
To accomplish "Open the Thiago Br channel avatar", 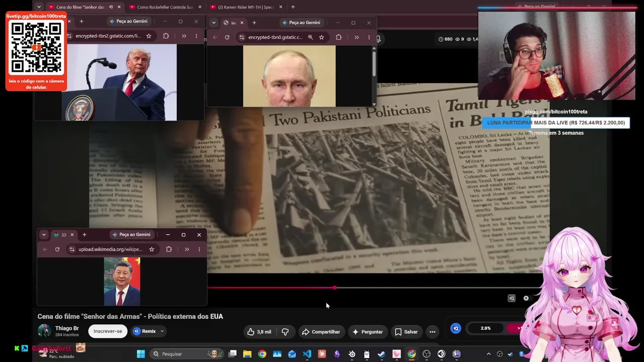I will (x=44, y=331).
